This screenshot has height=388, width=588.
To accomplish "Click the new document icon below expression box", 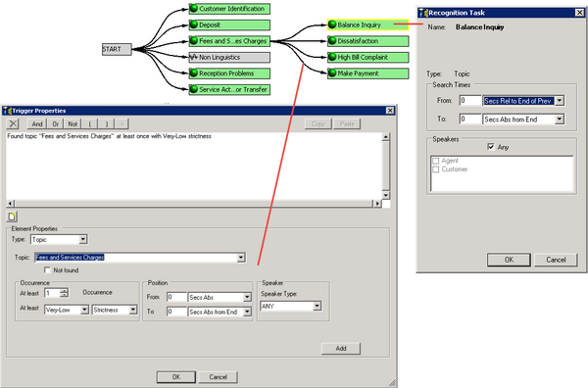I will point(12,217).
